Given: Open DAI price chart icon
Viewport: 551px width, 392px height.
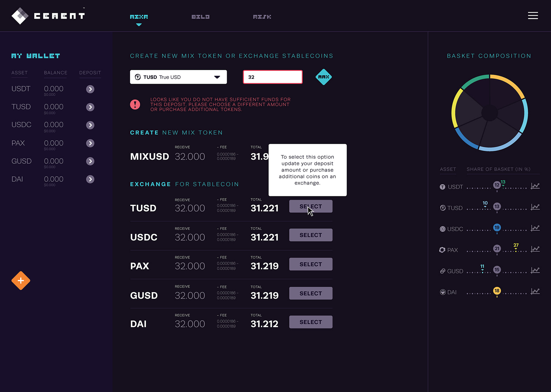Looking at the screenshot, I should [x=535, y=291].
